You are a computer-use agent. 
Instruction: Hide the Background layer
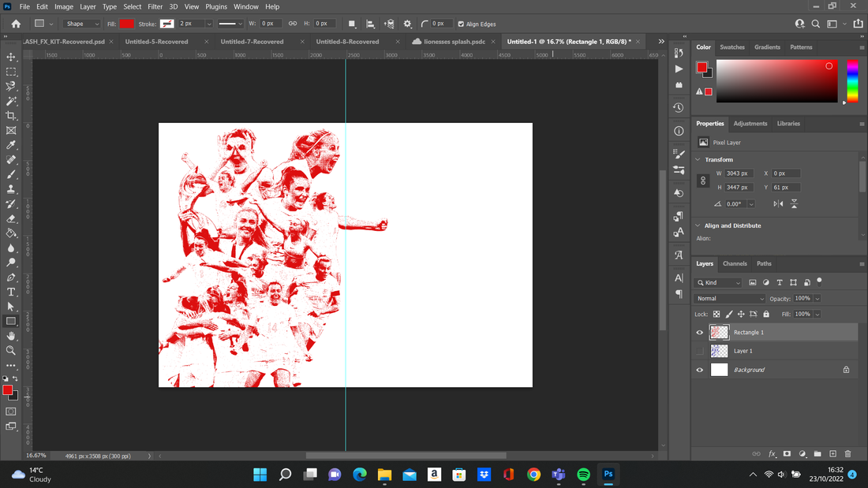[700, 370]
